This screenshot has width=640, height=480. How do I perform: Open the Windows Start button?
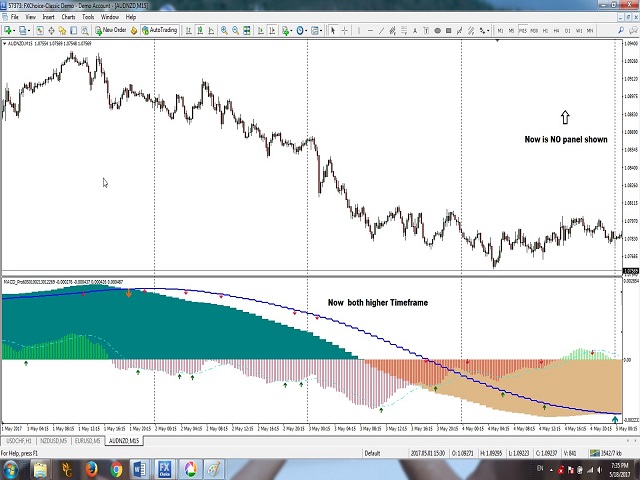click(x=10, y=469)
